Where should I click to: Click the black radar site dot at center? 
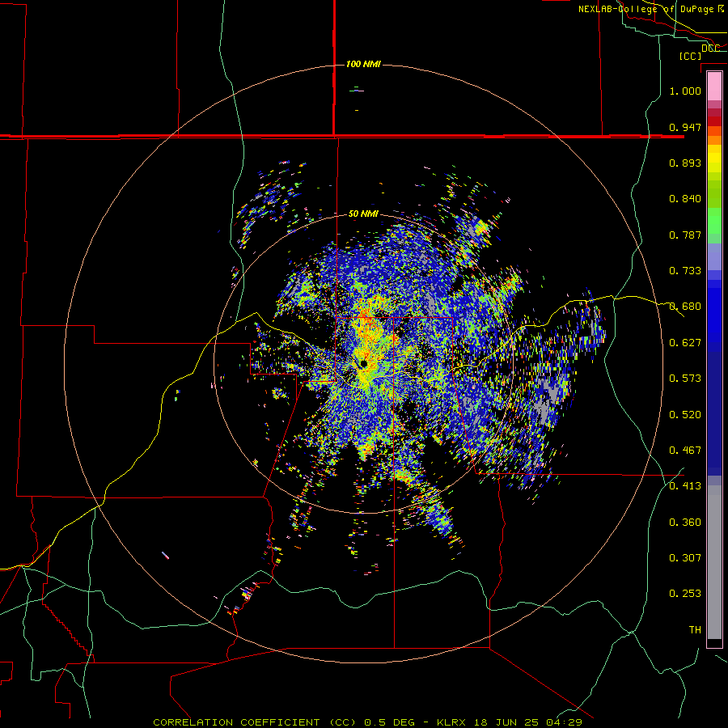coord(363,363)
